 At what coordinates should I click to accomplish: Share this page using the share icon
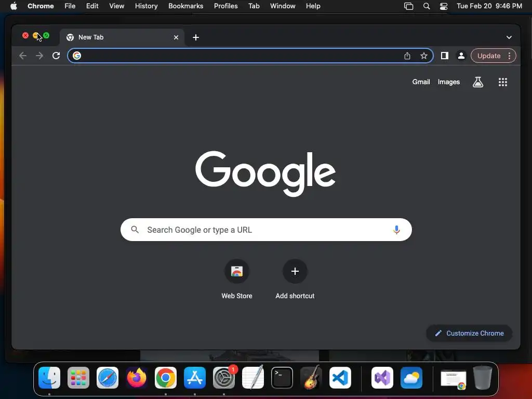(x=407, y=56)
